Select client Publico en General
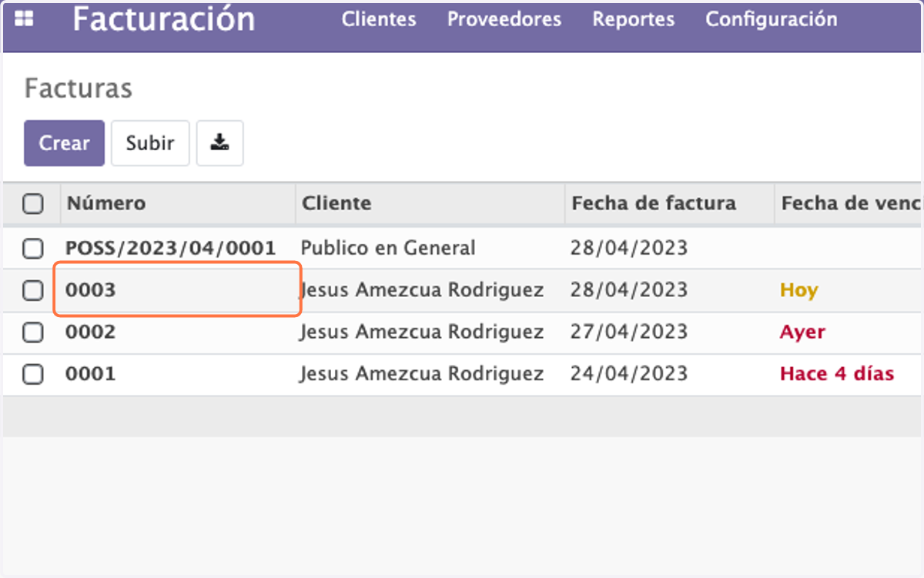The height and width of the screenshot is (578, 924). pyautogui.click(x=388, y=248)
